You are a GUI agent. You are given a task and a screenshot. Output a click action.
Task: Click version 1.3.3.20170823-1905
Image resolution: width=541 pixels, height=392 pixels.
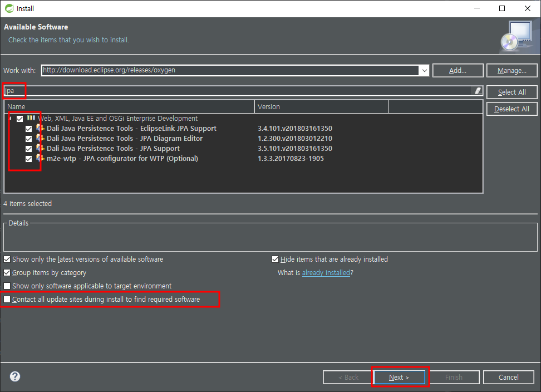tap(291, 158)
